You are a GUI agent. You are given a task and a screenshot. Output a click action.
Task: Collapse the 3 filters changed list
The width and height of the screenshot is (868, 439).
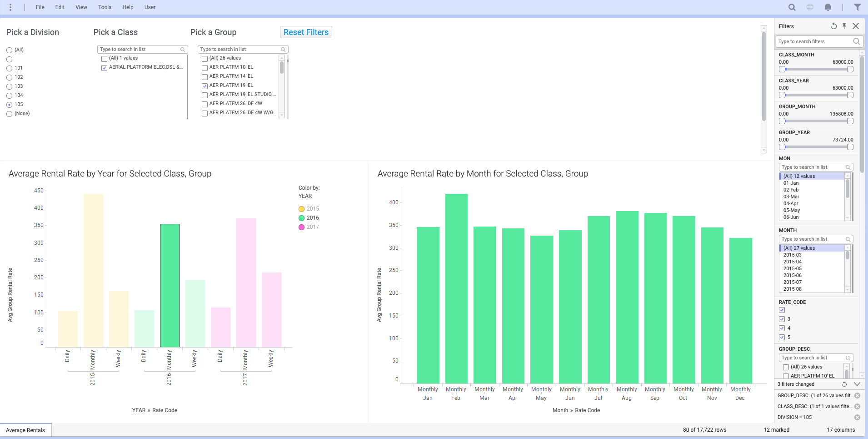pyautogui.click(x=857, y=384)
